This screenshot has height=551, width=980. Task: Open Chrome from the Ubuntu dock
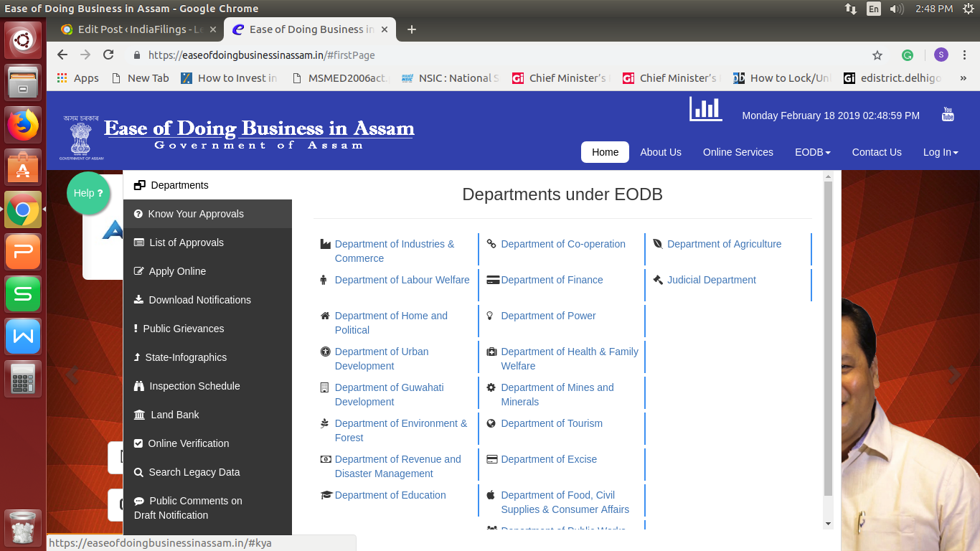[23, 208]
